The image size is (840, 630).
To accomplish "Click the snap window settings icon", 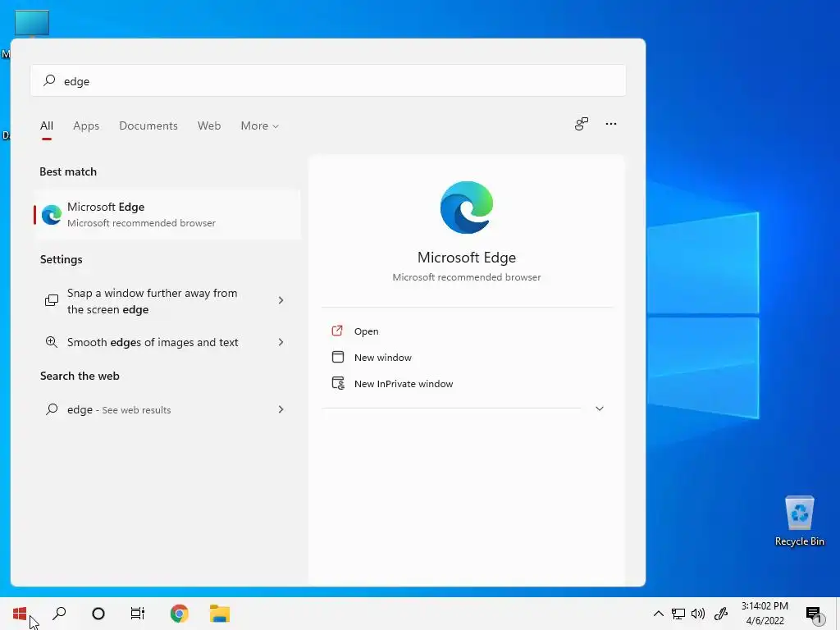I will click(x=52, y=300).
